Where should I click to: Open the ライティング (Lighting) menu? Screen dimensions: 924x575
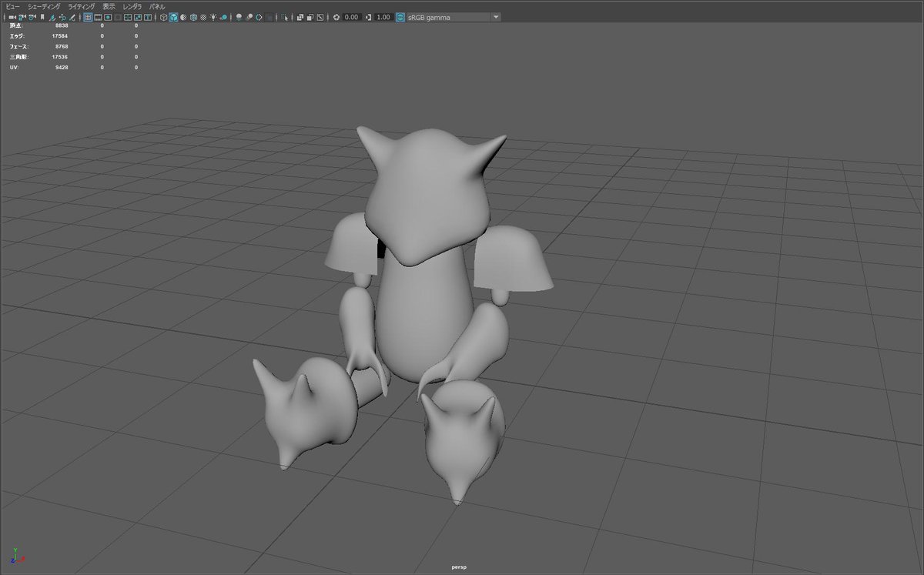tap(82, 6)
